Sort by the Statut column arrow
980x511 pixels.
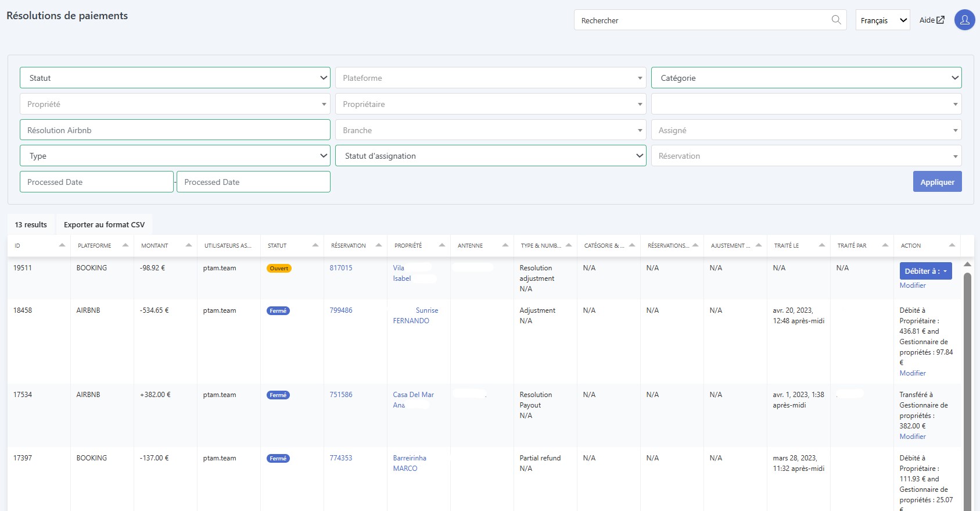click(315, 245)
